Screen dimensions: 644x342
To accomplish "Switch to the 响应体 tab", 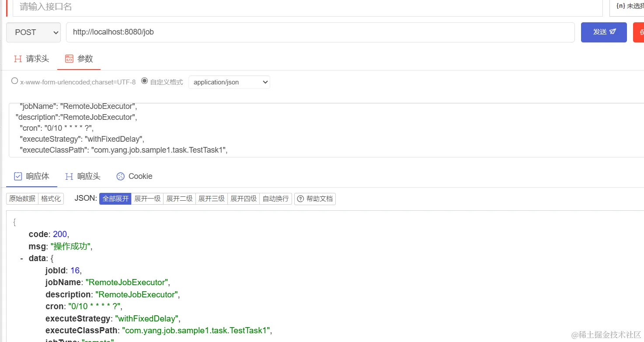I will [31, 176].
